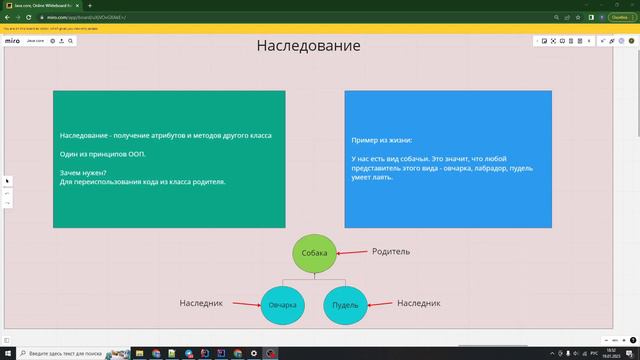640x360 pixels.
Task: Select the blue Пример из жизни card
Action: point(448,159)
